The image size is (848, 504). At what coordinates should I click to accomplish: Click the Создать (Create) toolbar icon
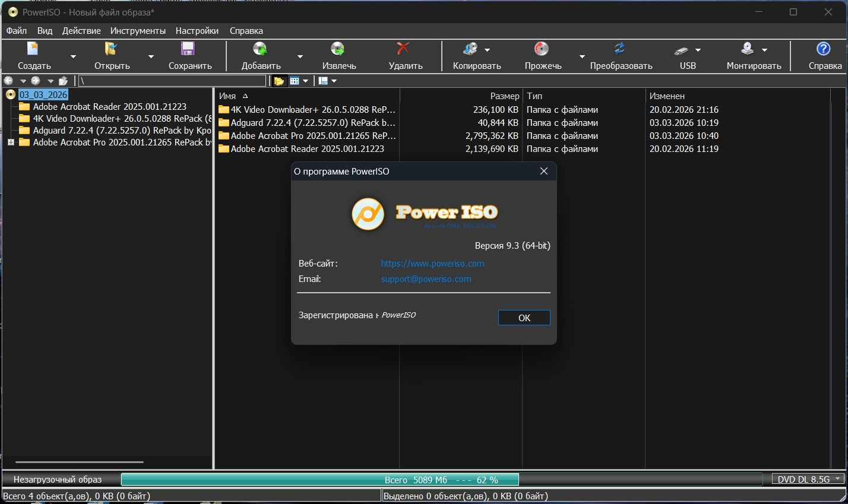pyautogui.click(x=33, y=49)
